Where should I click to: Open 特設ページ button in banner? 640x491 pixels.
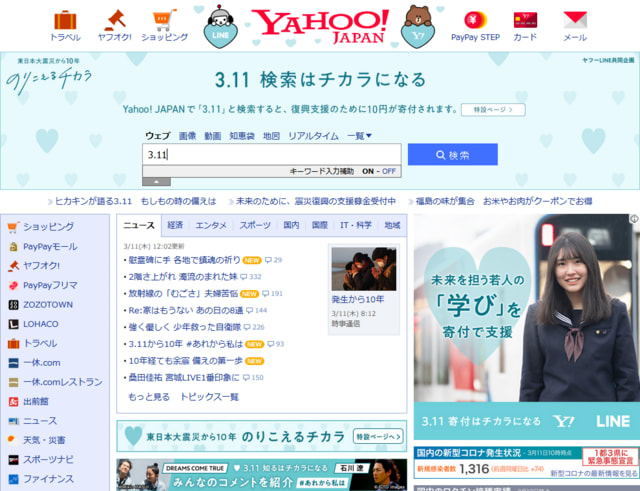click(x=493, y=110)
